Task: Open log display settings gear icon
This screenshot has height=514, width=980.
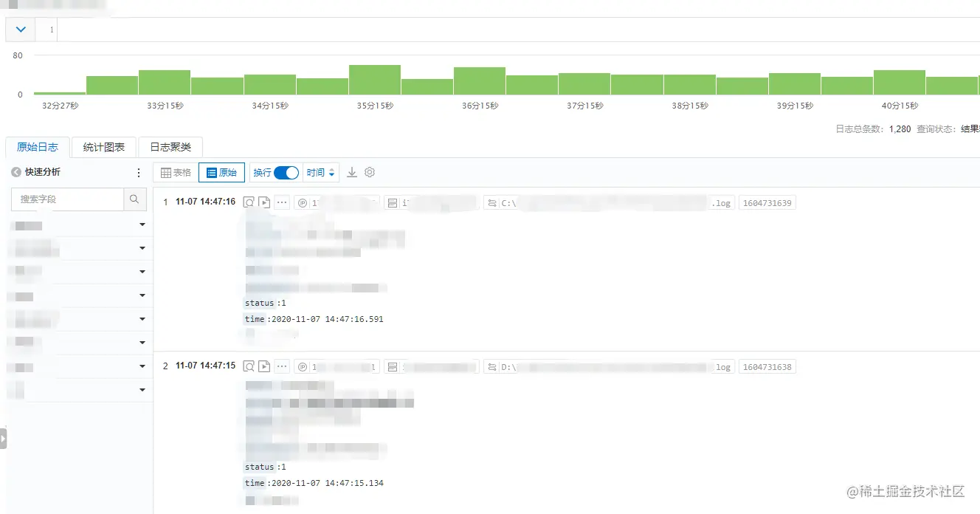Action: click(370, 172)
